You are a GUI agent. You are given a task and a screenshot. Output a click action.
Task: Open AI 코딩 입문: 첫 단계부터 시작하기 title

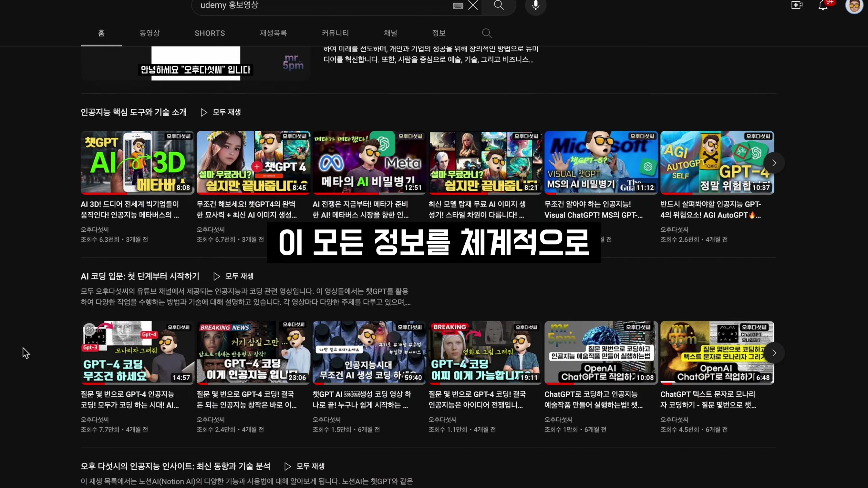tap(140, 277)
